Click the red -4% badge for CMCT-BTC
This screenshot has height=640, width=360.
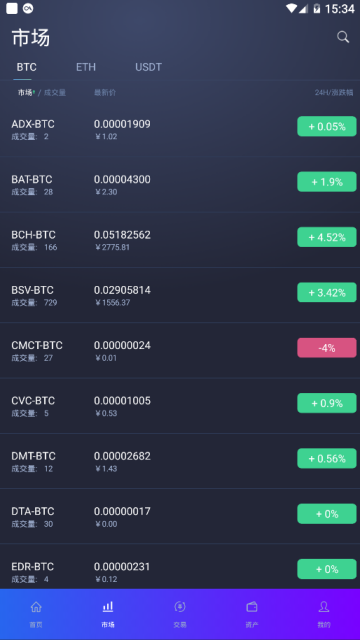point(327,348)
